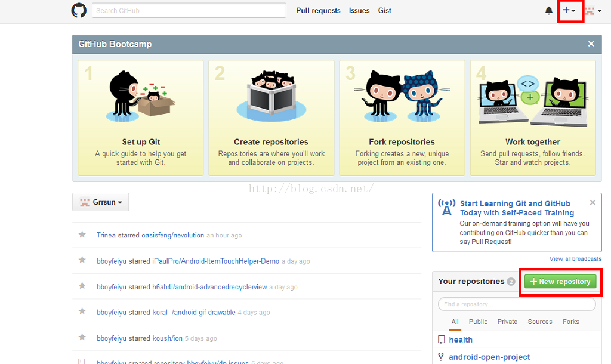Click the repo icon next to health

[x=441, y=340]
